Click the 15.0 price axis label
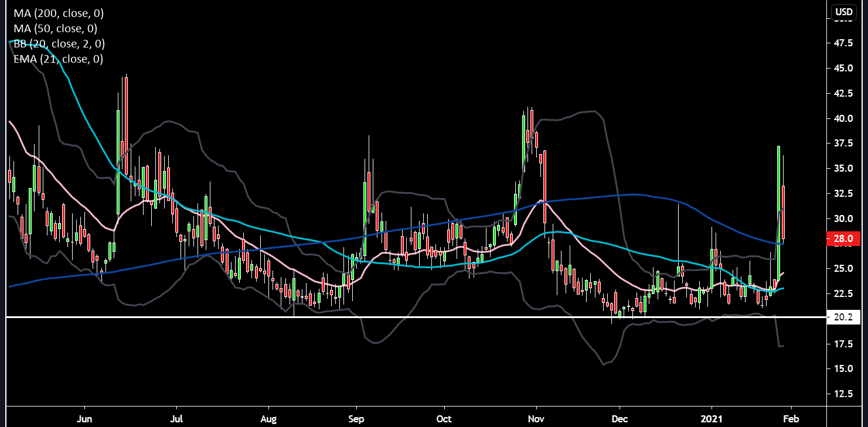Image resolution: width=868 pixels, height=427 pixels. coord(844,368)
